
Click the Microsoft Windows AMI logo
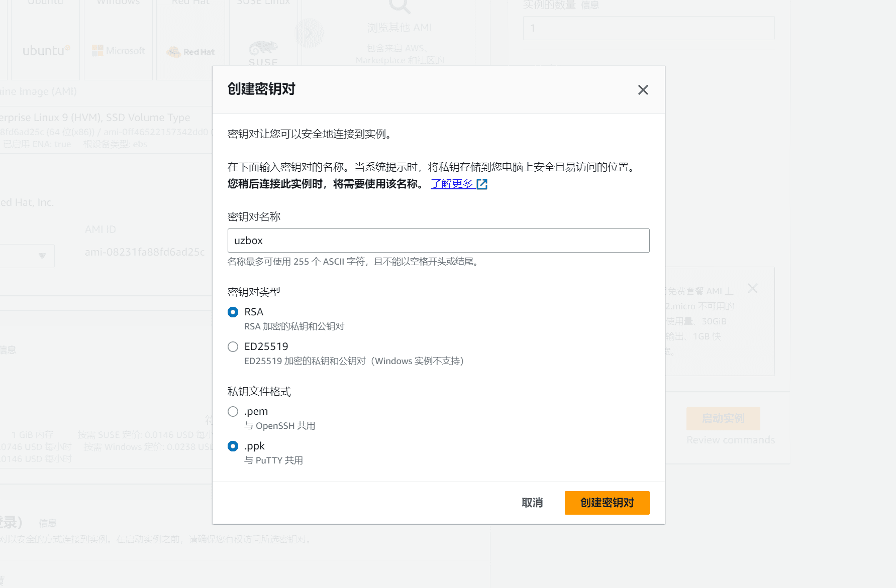[118, 50]
